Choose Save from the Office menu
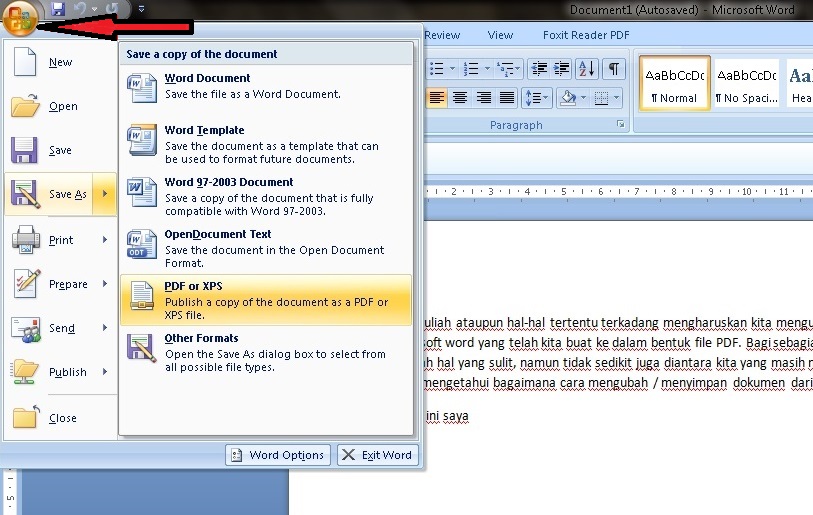This screenshot has height=515, width=813. 60,150
